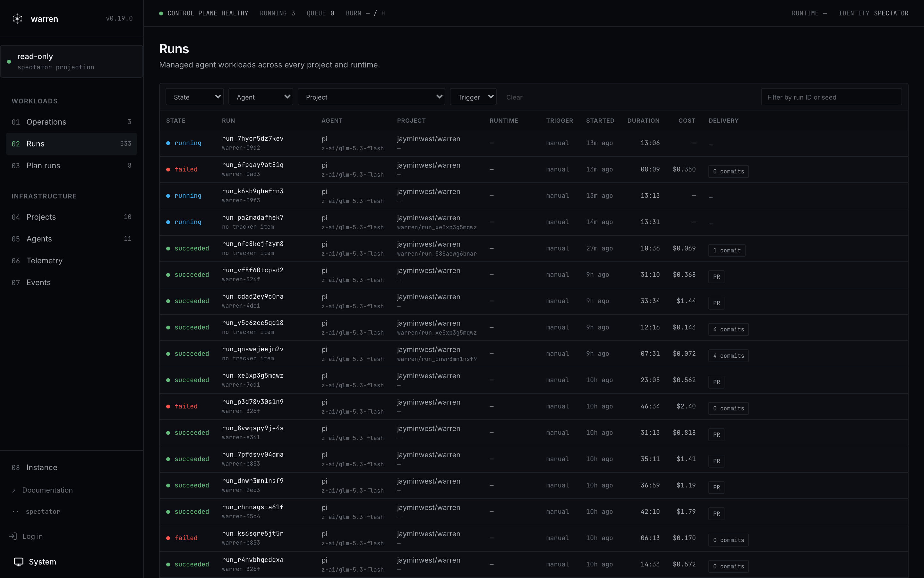Image resolution: width=924 pixels, height=578 pixels.
Task: Click the PR badge for run_xe5xp3g5mqwz
Action: pyautogui.click(x=716, y=382)
